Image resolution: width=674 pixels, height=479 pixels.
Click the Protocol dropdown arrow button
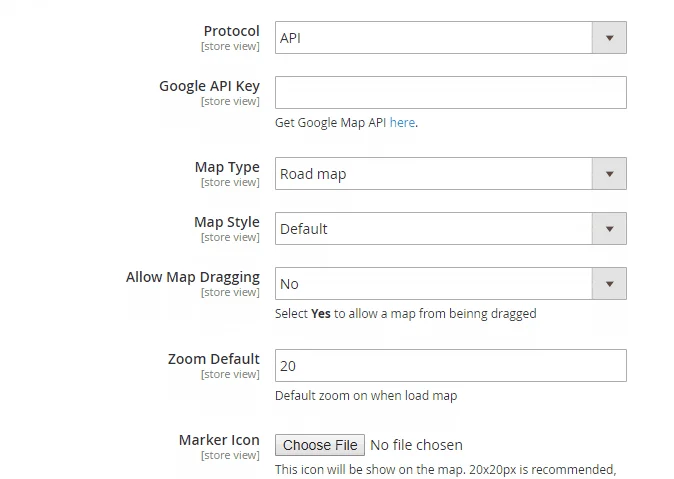click(x=609, y=38)
